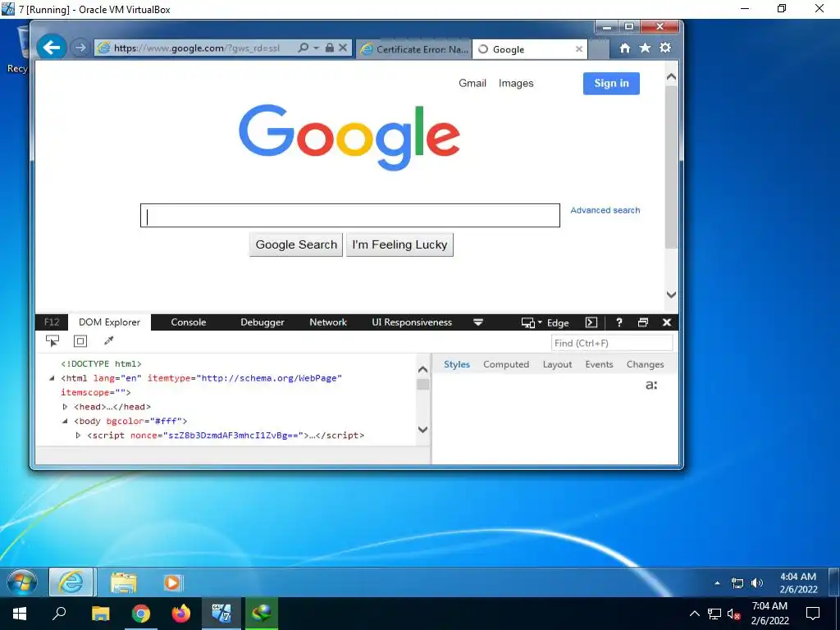Open the host Windows search icon

coord(59,614)
